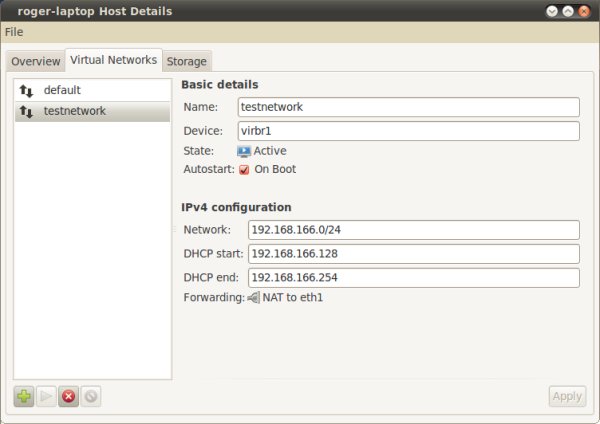
Task: Open the Storage tab
Action: point(187,61)
